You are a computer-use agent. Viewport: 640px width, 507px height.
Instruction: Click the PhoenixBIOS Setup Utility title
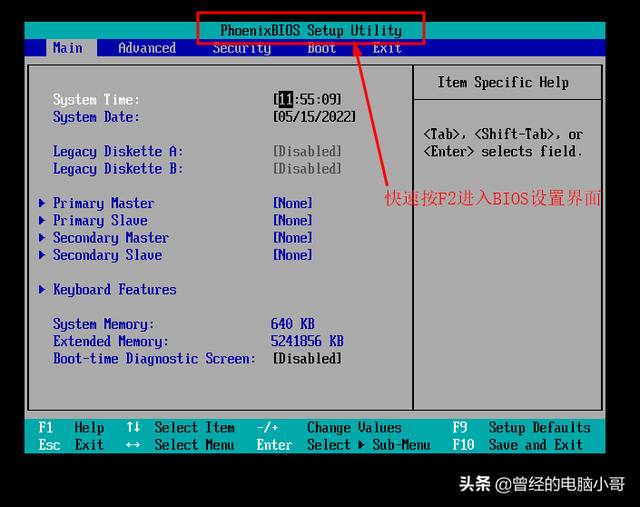click(x=311, y=31)
